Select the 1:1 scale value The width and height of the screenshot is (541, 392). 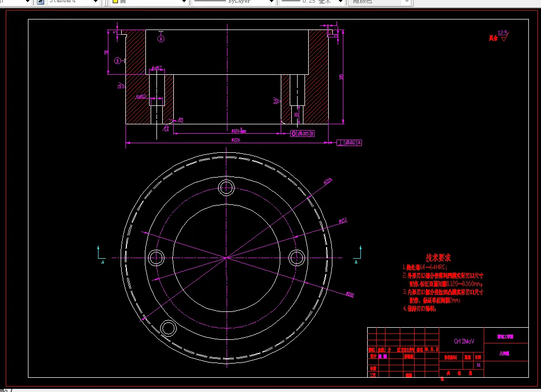click(478, 365)
